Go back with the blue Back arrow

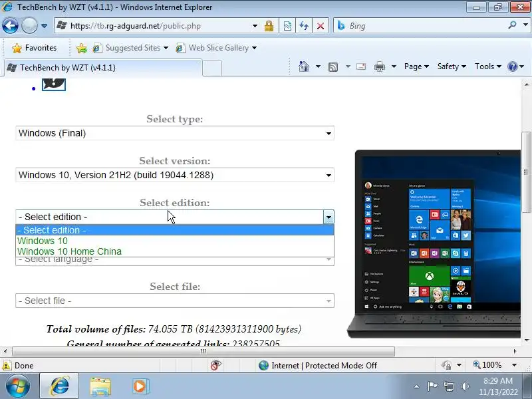(10, 25)
